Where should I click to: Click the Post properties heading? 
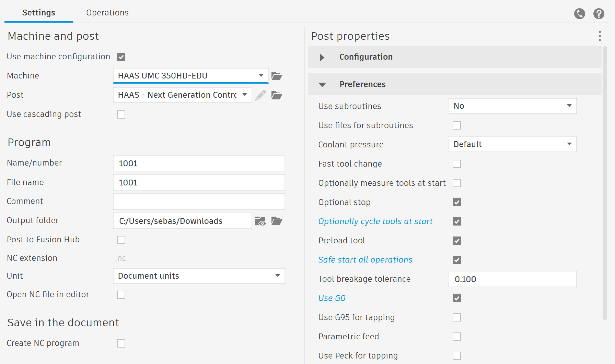pos(350,36)
